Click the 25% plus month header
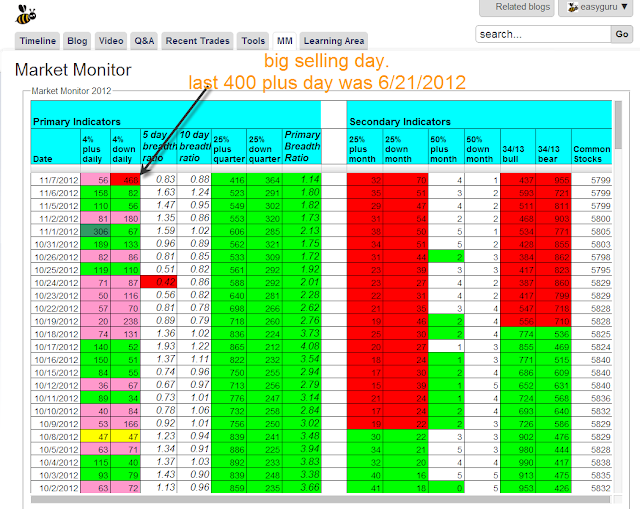The height and width of the screenshot is (509, 640). (365, 147)
